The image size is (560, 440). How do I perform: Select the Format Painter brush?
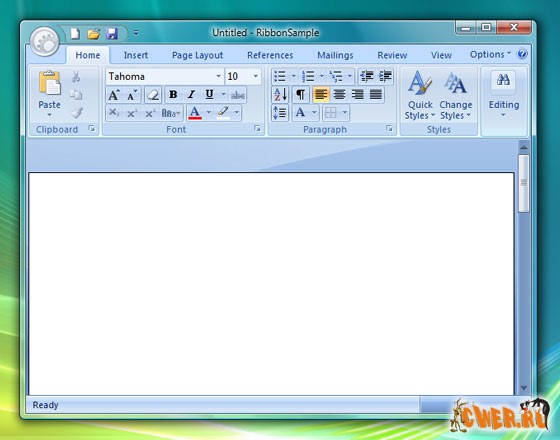pyautogui.click(x=77, y=113)
